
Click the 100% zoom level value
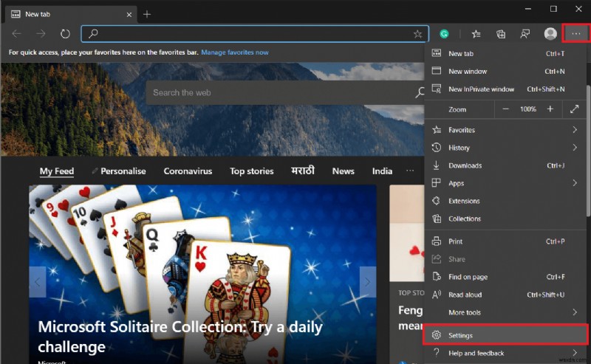[527, 109]
